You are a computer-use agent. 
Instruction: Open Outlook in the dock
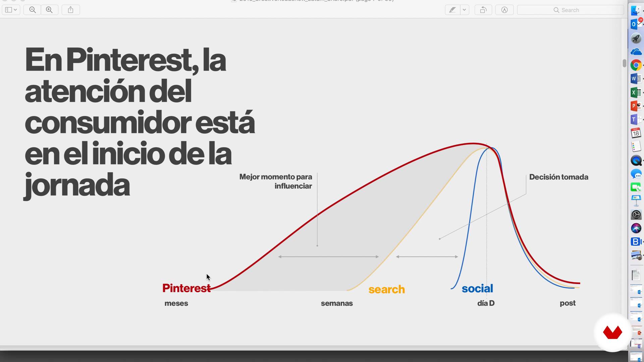click(636, 24)
